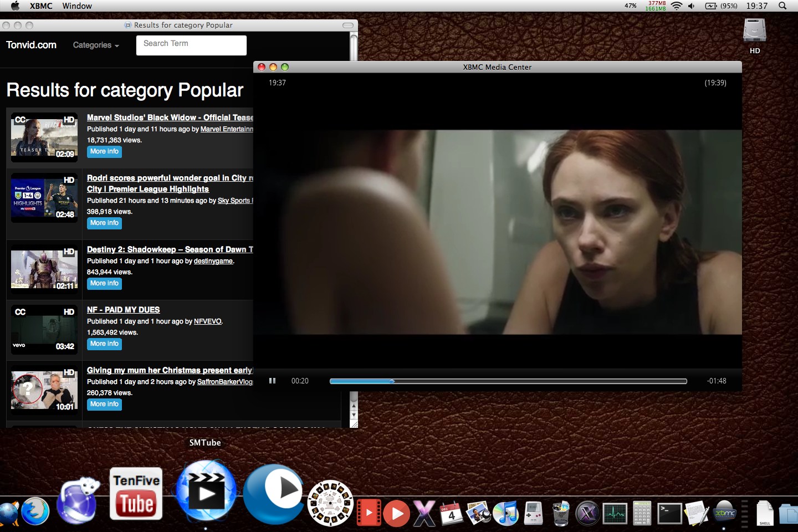Click More info under NF video

104,344
